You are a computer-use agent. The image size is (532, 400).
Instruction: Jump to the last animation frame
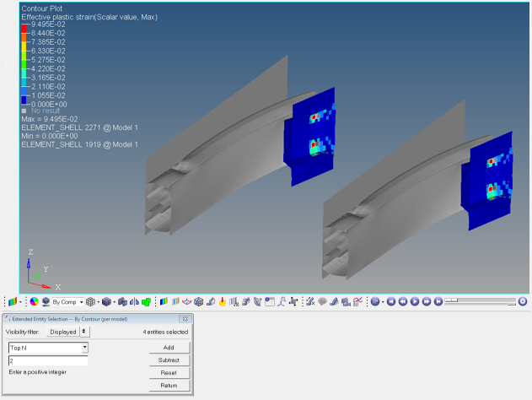coord(438,302)
